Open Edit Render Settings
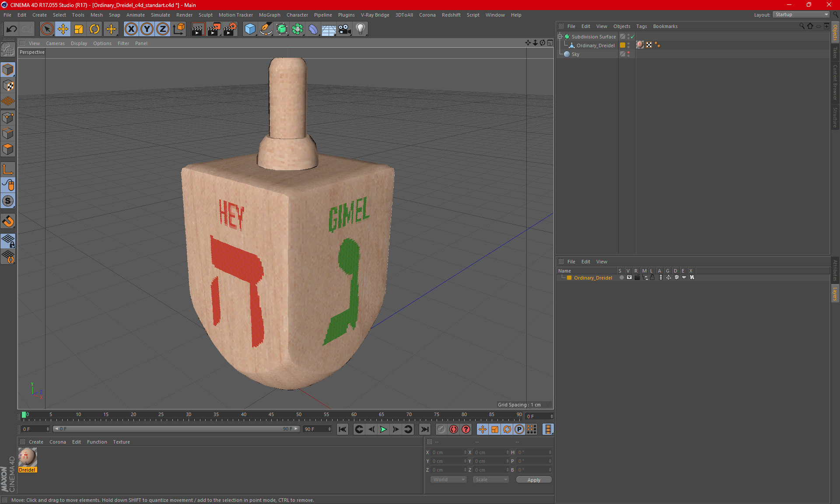The height and width of the screenshot is (504, 840). coord(230,29)
